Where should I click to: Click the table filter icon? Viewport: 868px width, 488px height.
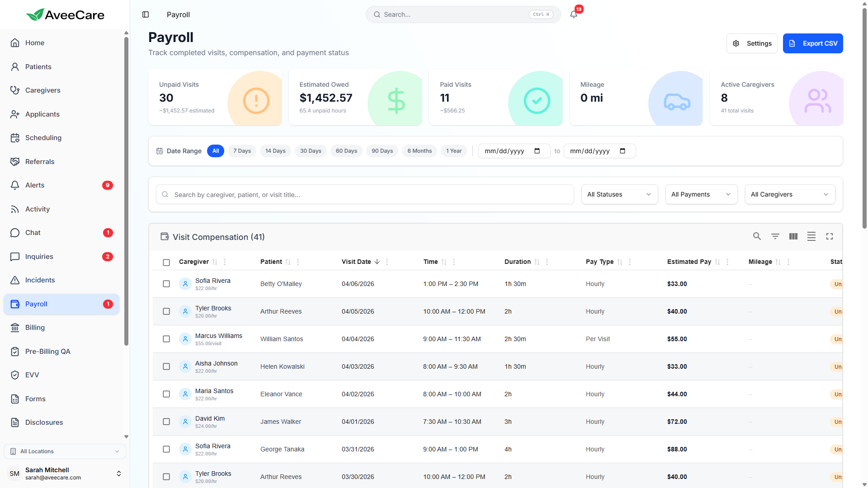[x=775, y=236]
